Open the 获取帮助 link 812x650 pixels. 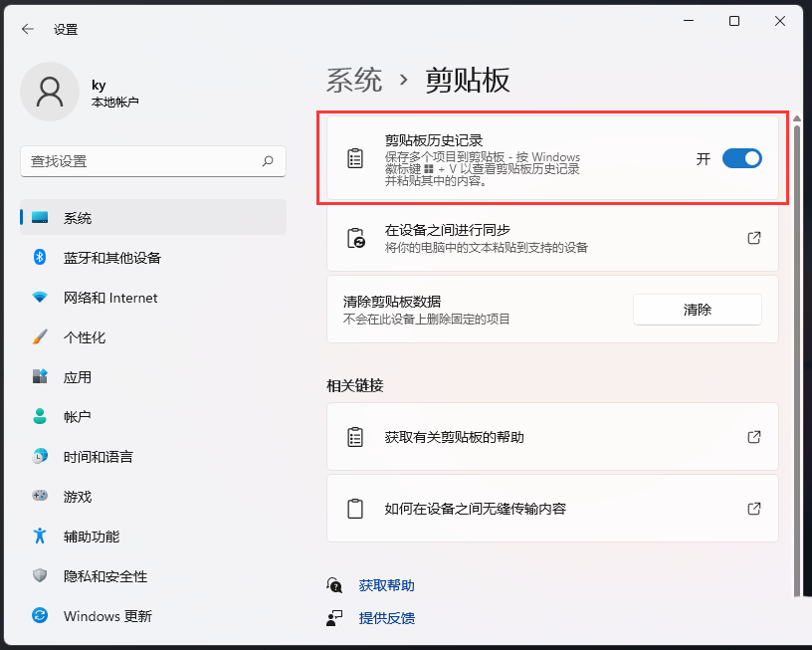tap(386, 585)
